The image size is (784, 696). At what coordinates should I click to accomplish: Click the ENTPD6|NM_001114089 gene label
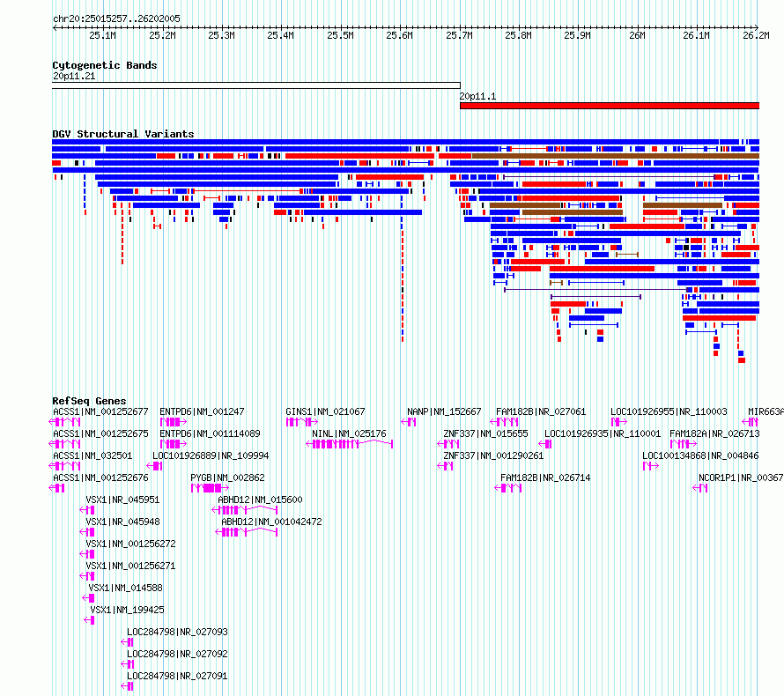(210, 433)
